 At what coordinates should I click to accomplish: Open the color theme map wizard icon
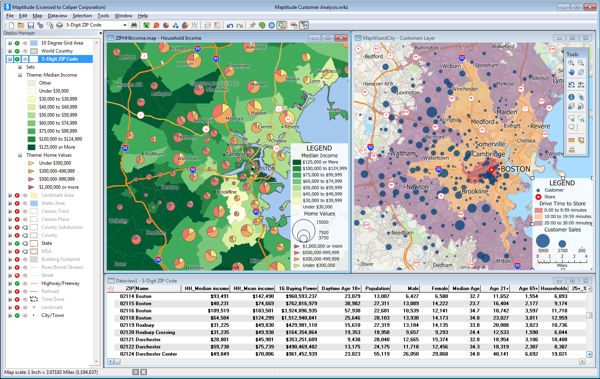pyautogui.click(x=147, y=25)
